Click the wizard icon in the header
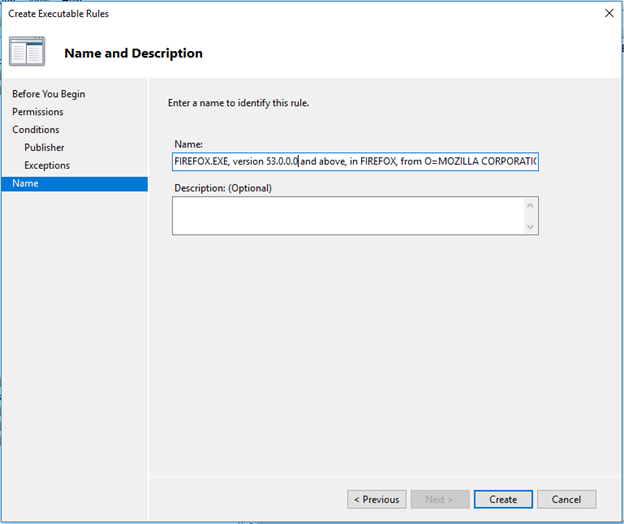Screen dimensions: 624x524 click(27, 52)
